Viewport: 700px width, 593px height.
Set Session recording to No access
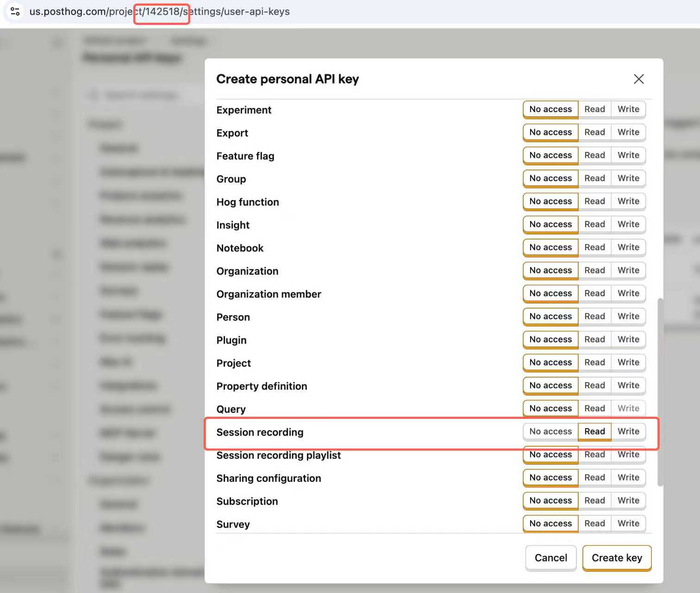pos(550,431)
